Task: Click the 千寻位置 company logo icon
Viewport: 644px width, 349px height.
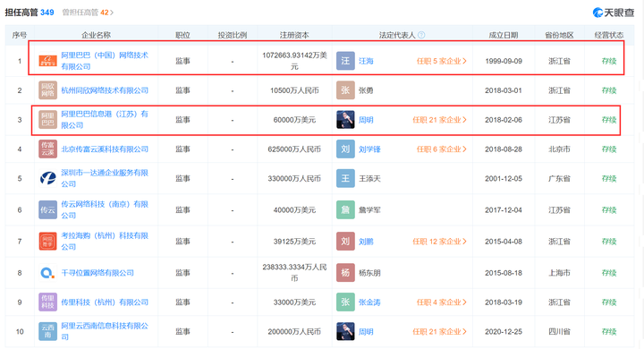Action: [x=47, y=273]
